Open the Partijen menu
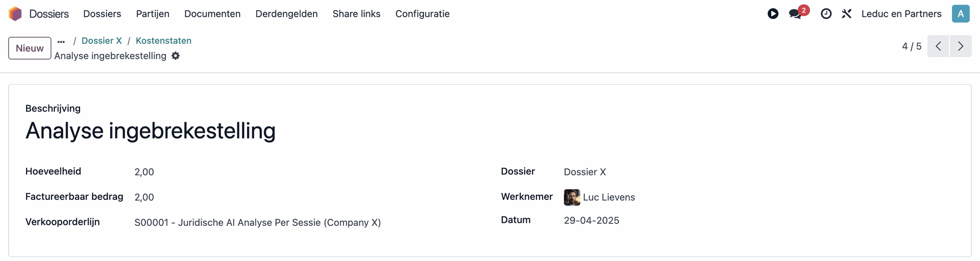980x261 pixels. (153, 14)
